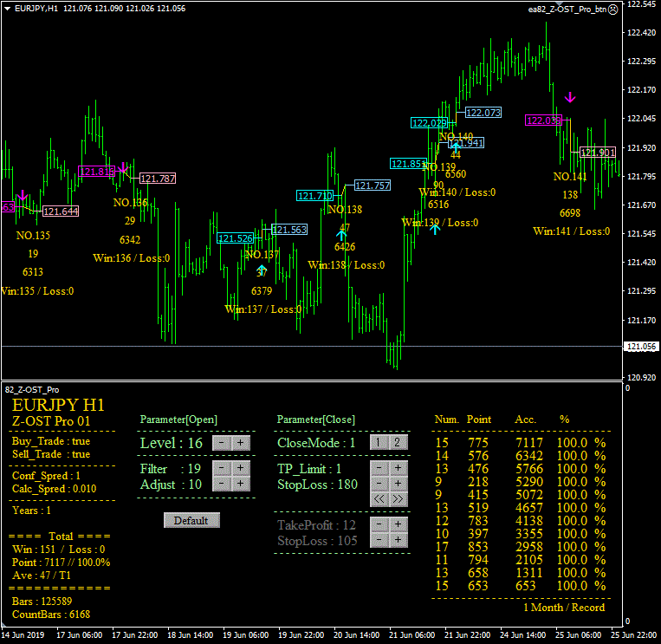
Task: Click the Calc_Spred : 0.010 text
Action: coord(54,489)
